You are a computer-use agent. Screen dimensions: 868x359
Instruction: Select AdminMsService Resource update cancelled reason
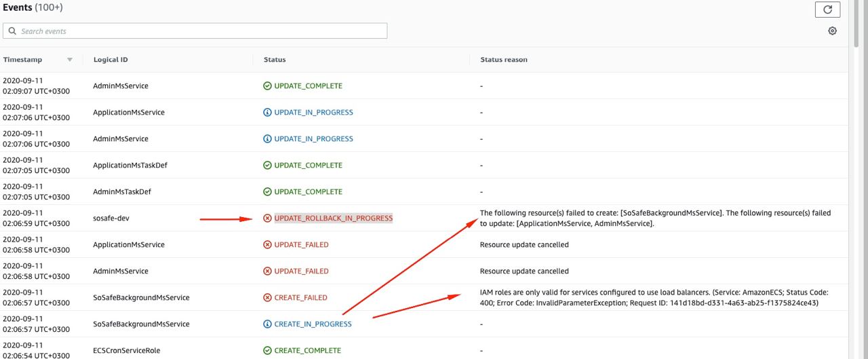524,271
